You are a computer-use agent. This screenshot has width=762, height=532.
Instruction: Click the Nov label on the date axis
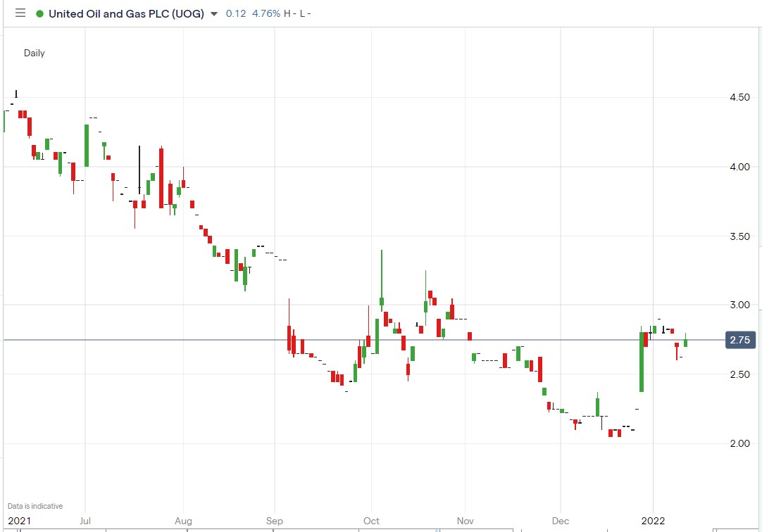466,521
